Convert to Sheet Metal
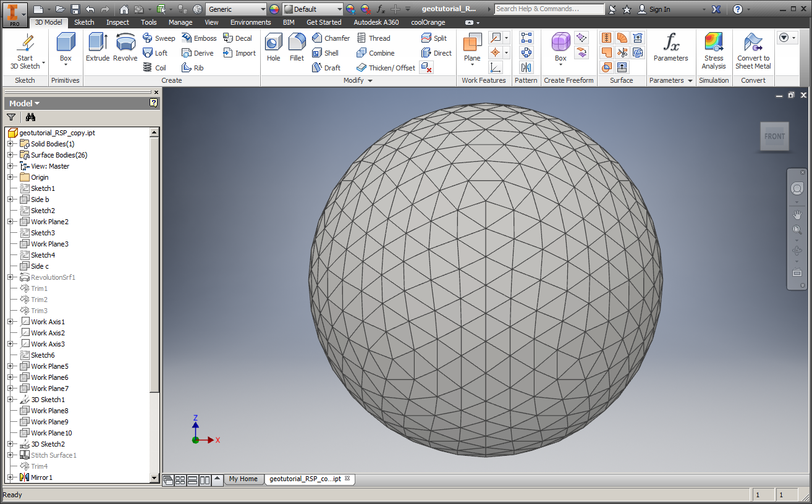The width and height of the screenshot is (812, 504). tap(753, 51)
